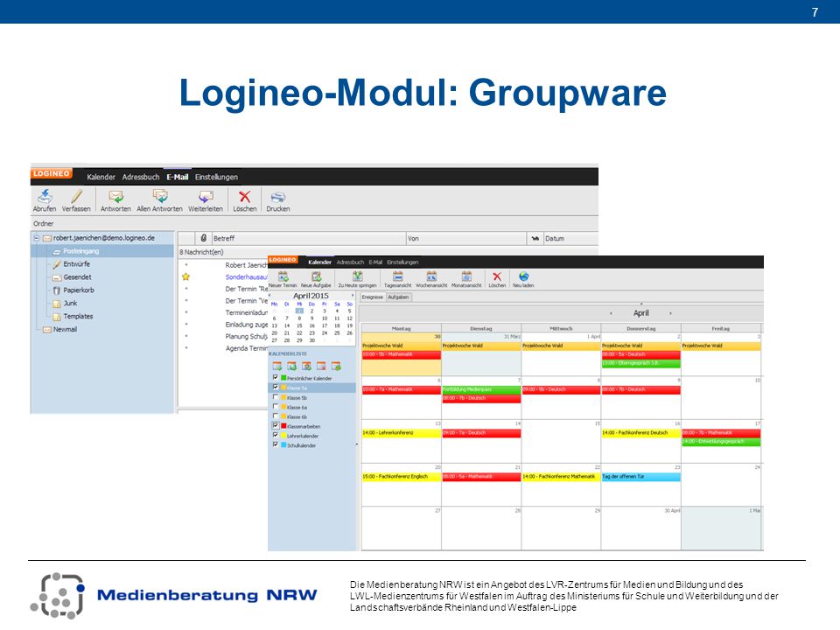This screenshot has width=840, height=630.
Task: Click the Kalenderliste icon with red X
Action: (x=321, y=367)
